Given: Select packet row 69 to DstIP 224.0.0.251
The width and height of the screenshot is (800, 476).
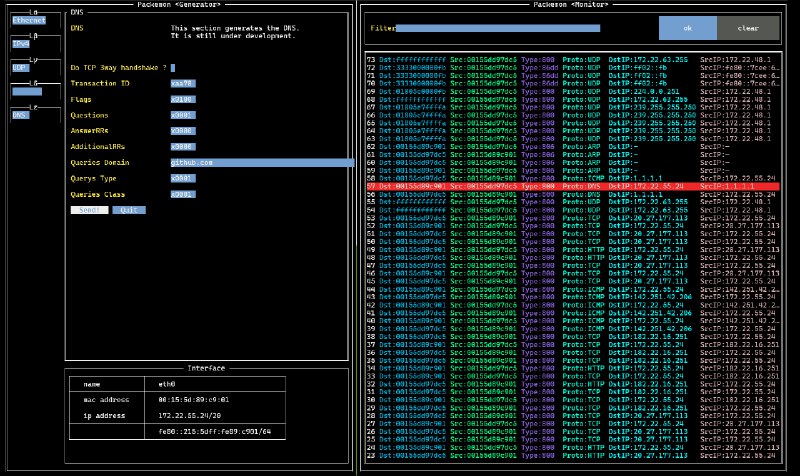Looking at the screenshot, I should click(x=573, y=92).
